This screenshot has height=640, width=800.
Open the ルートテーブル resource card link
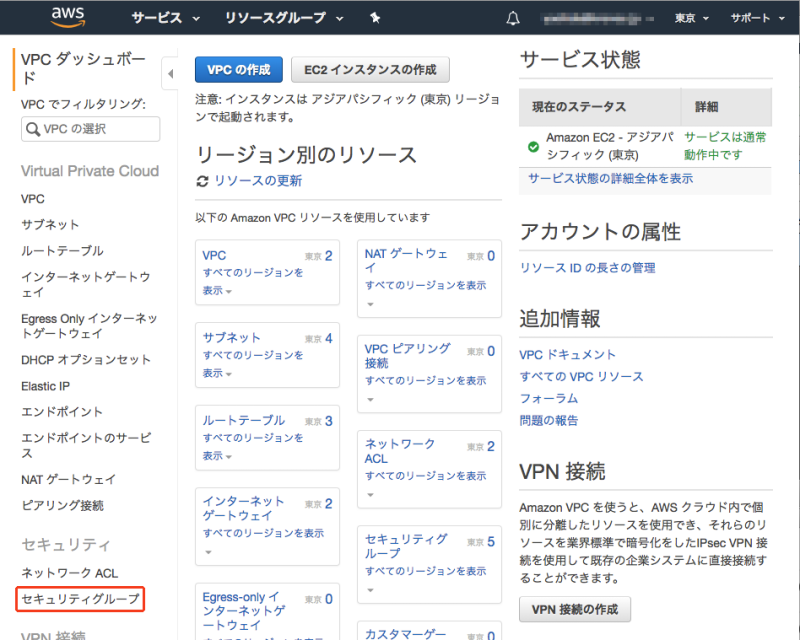pyautogui.click(x=244, y=420)
